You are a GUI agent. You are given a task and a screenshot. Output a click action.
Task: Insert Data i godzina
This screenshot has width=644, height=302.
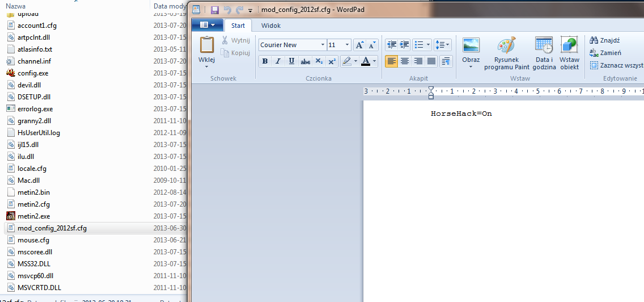[x=544, y=53]
